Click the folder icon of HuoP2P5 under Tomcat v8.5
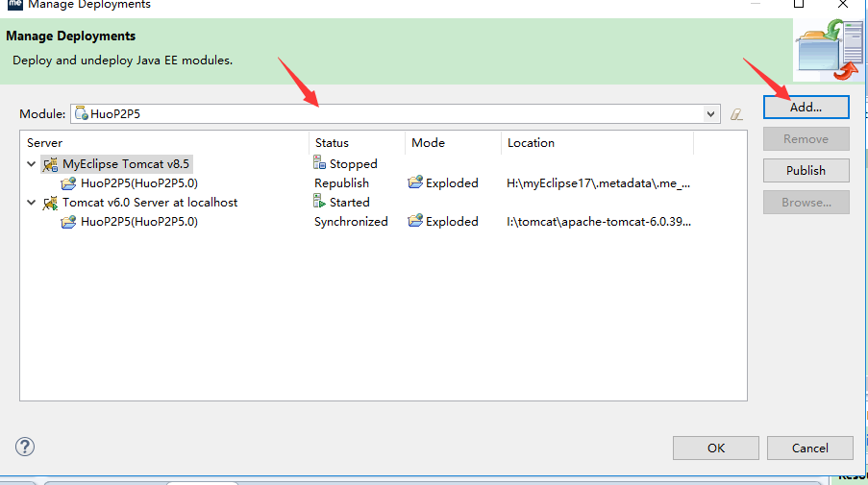Screen dimensions: 868x485 68,183
